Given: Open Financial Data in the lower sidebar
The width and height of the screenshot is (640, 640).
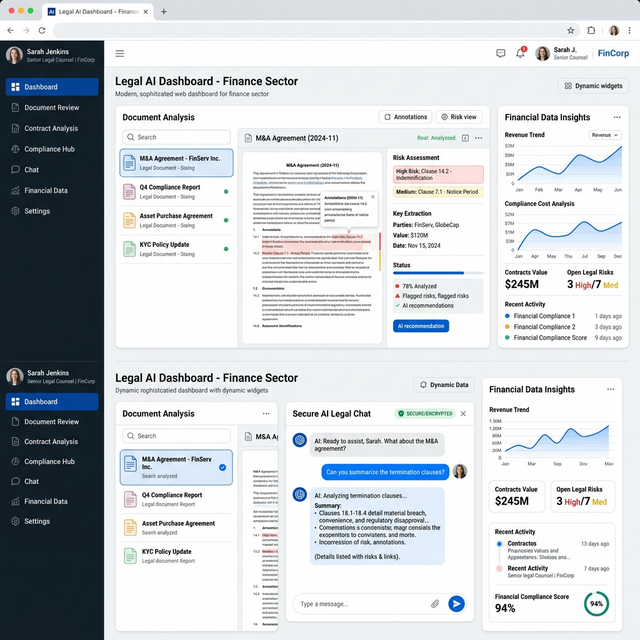Looking at the screenshot, I should (52, 501).
